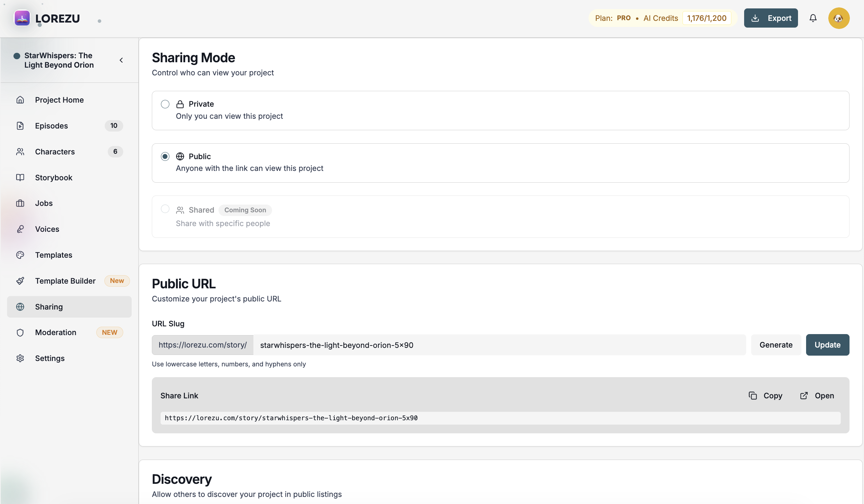Screen dimensions: 864x504
Task: Open the user avatar profile menu
Action: 838,18
